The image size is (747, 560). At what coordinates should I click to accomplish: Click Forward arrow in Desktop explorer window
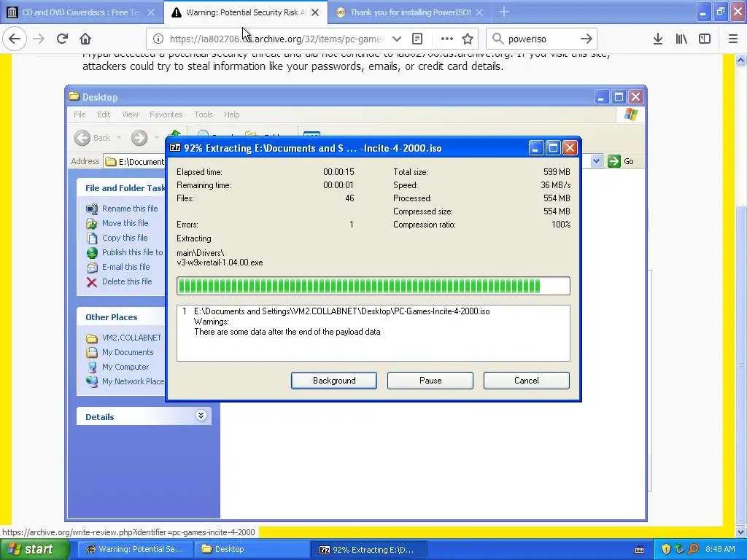tap(139, 138)
